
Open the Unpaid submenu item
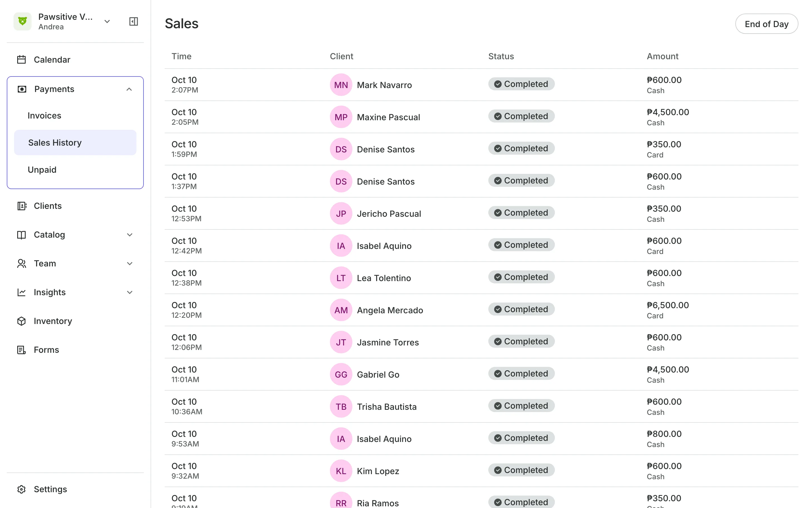point(75,170)
